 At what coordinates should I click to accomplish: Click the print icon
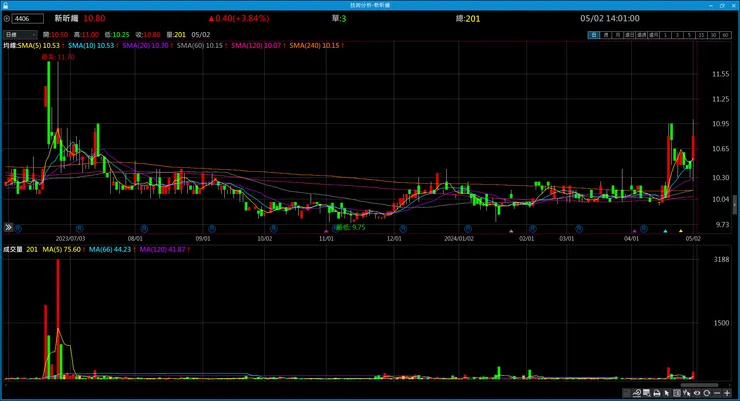pos(656,393)
